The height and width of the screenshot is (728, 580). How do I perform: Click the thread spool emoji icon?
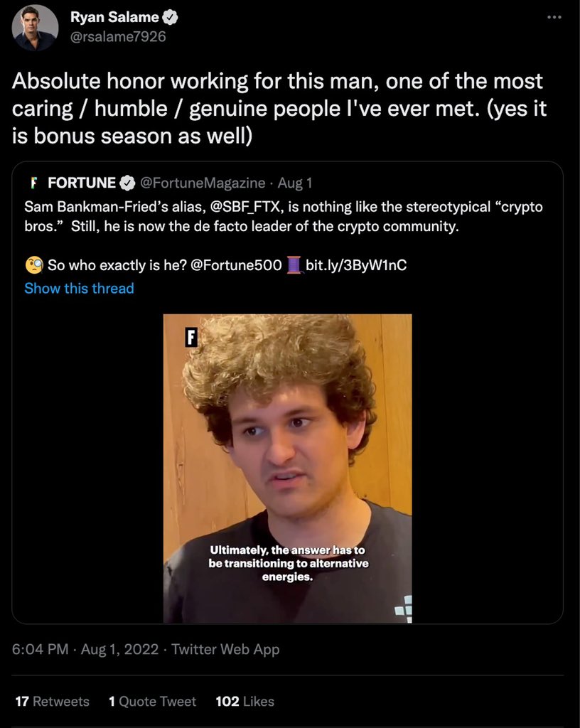pos(294,266)
